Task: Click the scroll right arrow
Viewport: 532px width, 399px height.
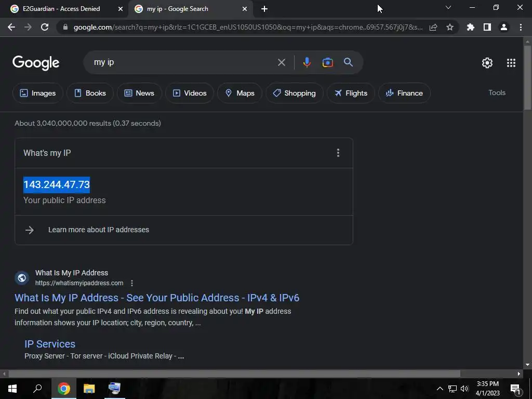Action: pyautogui.click(x=518, y=374)
